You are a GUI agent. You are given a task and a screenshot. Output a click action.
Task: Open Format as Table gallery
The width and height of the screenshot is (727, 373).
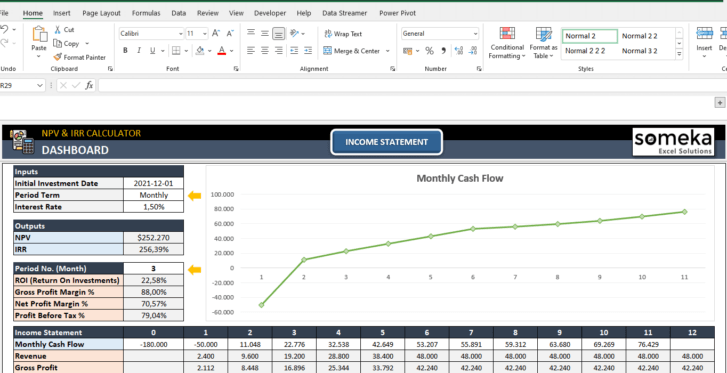(543, 43)
